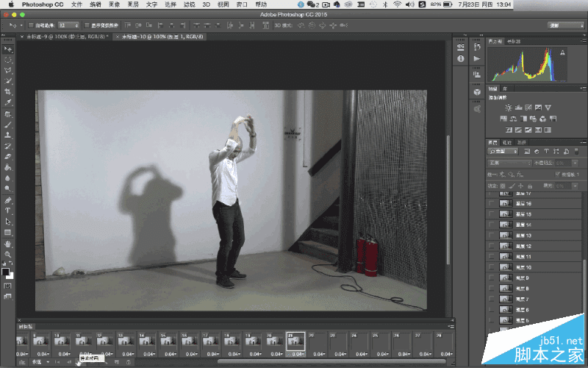Select the Path Selection arrow tool
The image size is (588, 368).
pos(7,222)
